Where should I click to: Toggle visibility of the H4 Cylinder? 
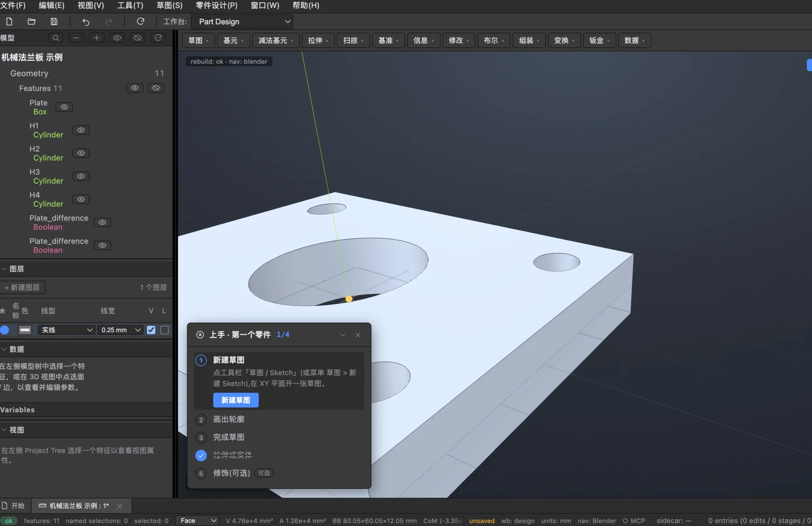pyautogui.click(x=81, y=199)
